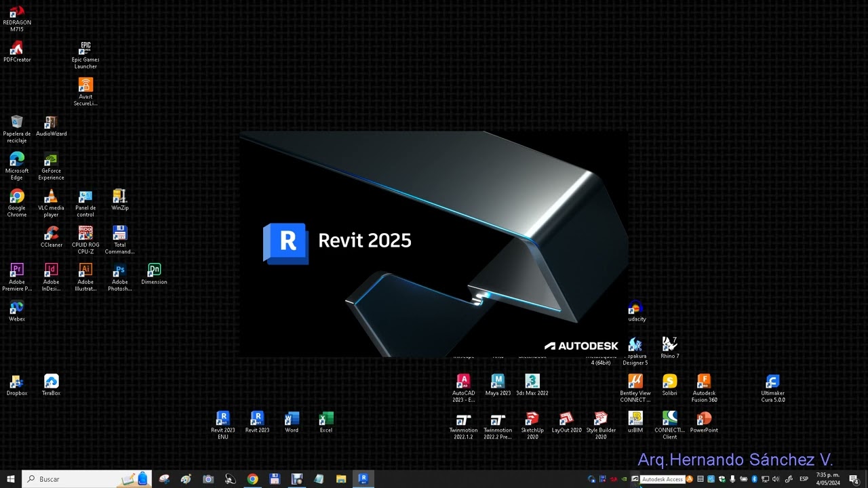Select Ultimaker Cura 5.0.0 desktop icon
868x488 pixels.
point(772,388)
